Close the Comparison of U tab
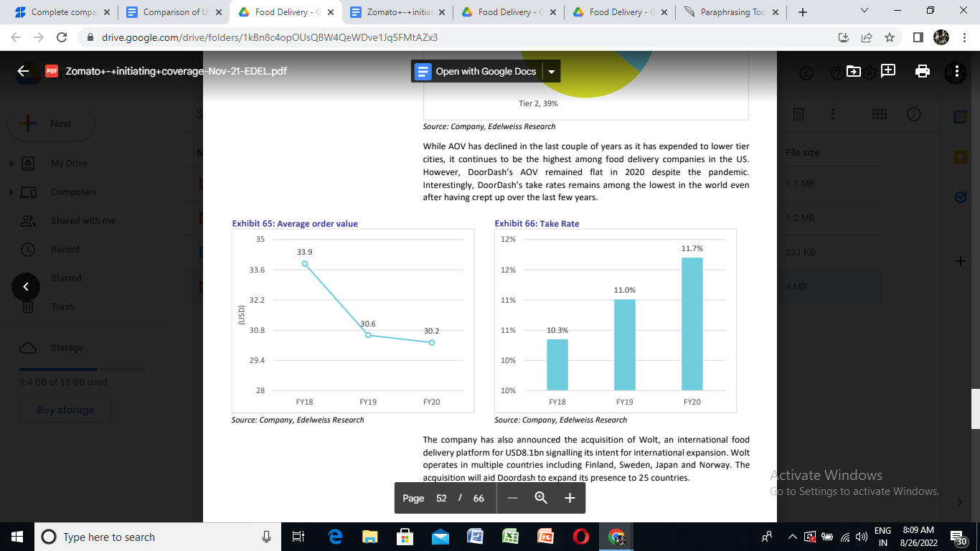This screenshot has width=980, height=551. (218, 12)
